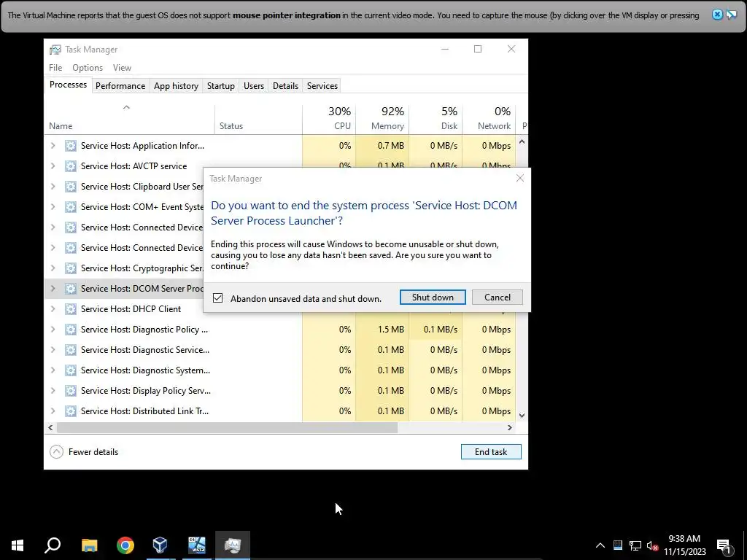Viewport: 747px width, 560px height.
Task: Collapse to Fewer details
Action: (x=85, y=452)
